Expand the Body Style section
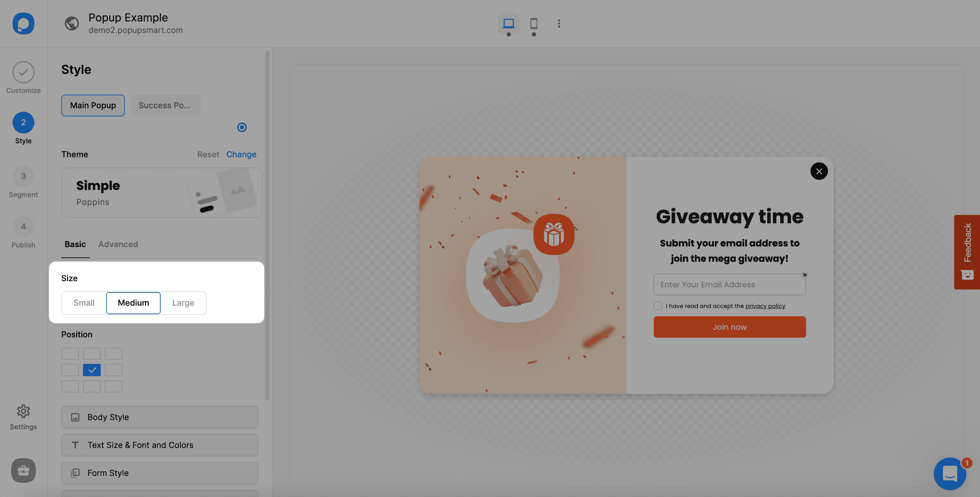980x497 pixels. (x=160, y=417)
